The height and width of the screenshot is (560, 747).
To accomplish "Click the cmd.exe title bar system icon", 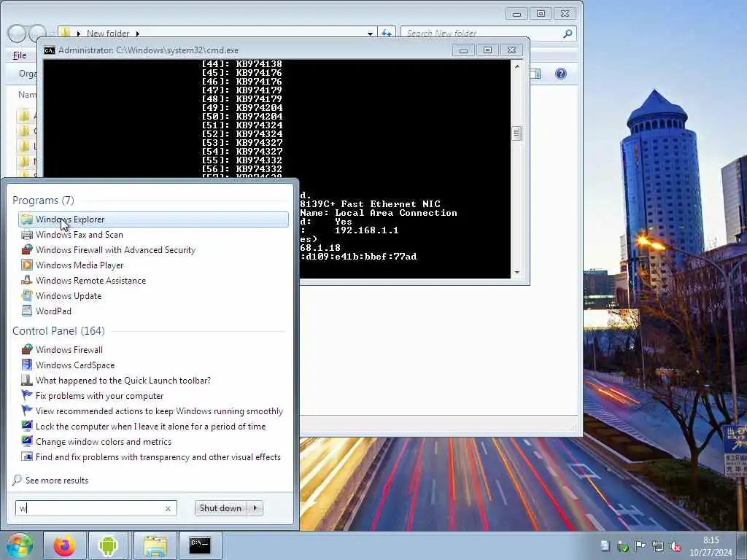I will pos(50,50).
